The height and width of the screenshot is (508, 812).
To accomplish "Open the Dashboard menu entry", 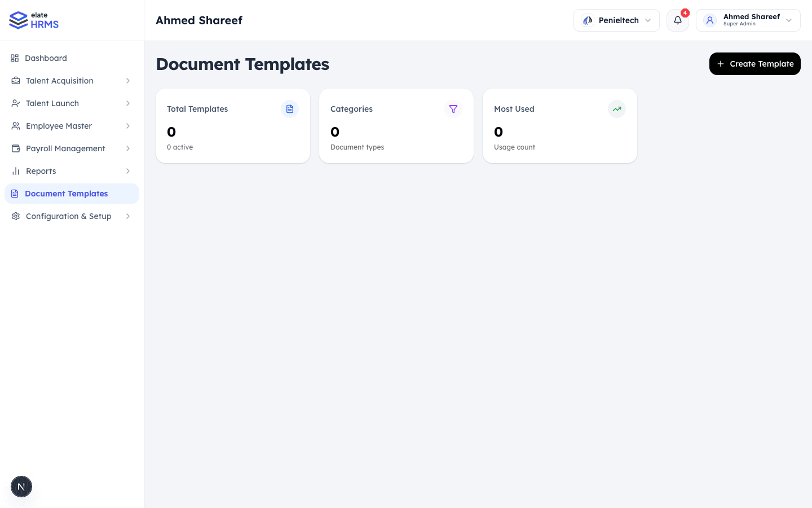I will (x=46, y=58).
